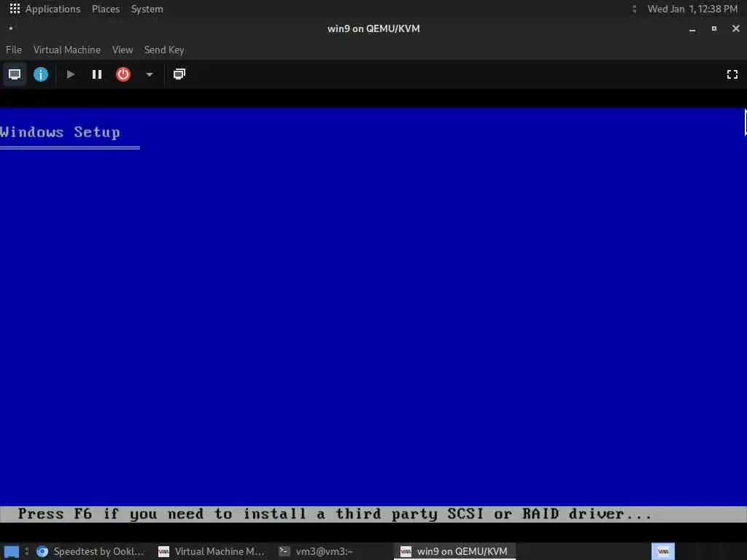Expand the shutdown options dropdown arrow
The height and width of the screenshot is (560, 747).
pos(149,74)
